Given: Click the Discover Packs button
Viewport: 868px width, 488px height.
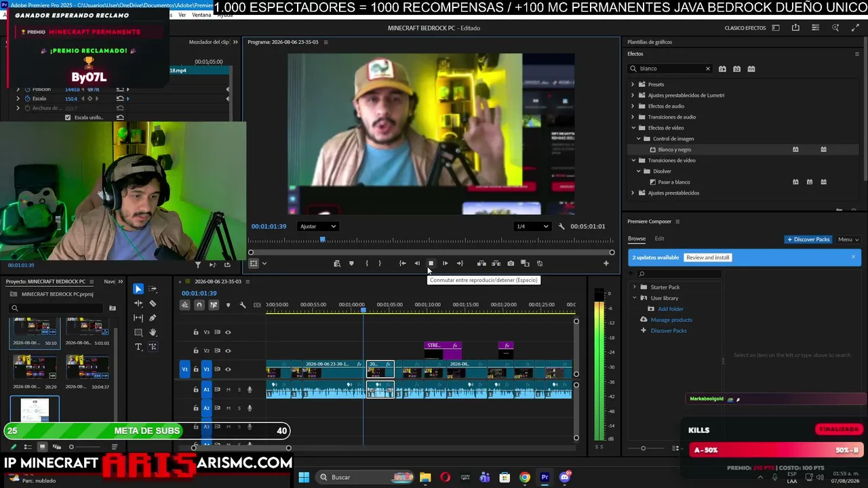Looking at the screenshot, I should click(808, 239).
